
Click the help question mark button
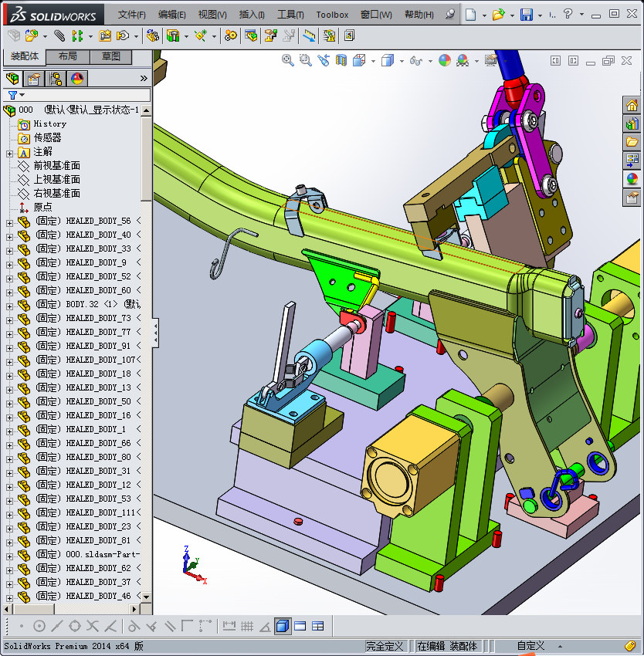click(x=568, y=14)
